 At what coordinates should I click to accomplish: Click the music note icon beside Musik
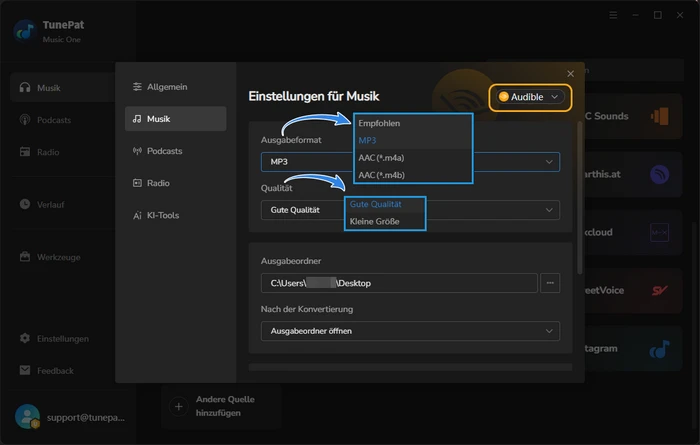click(x=137, y=119)
